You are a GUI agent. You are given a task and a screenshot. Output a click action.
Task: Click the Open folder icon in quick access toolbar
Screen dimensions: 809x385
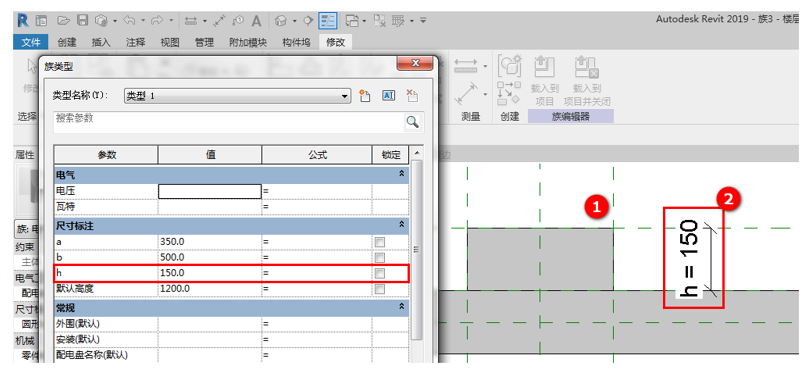pyautogui.click(x=63, y=21)
